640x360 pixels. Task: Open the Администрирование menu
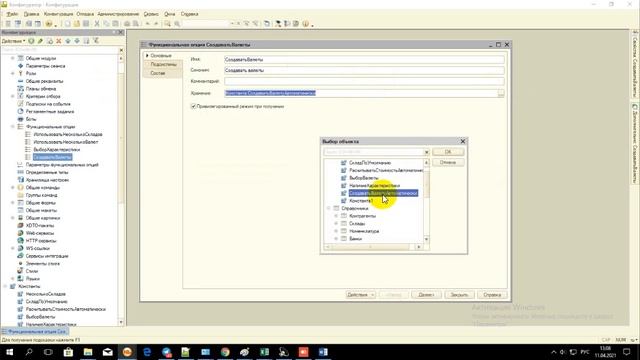pyautogui.click(x=118, y=14)
